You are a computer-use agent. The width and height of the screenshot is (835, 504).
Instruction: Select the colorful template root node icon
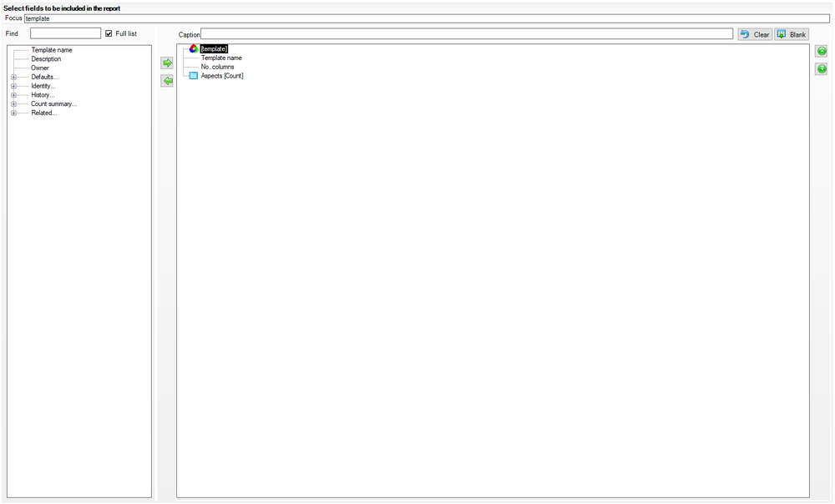pyautogui.click(x=194, y=49)
